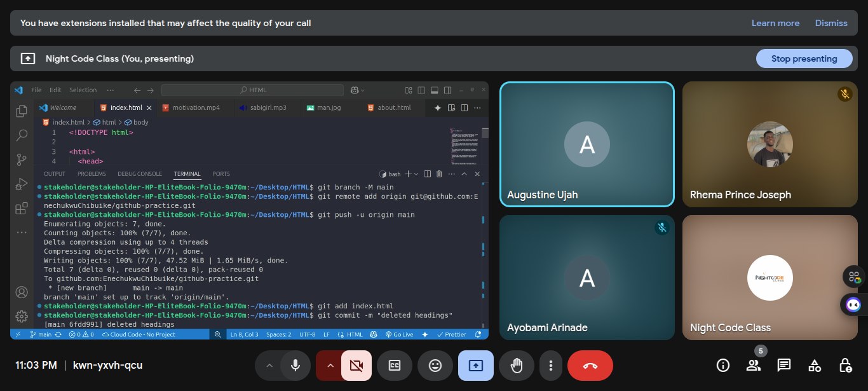
Task: Click Go Live in status bar
Action: click(x=399, y=334)
